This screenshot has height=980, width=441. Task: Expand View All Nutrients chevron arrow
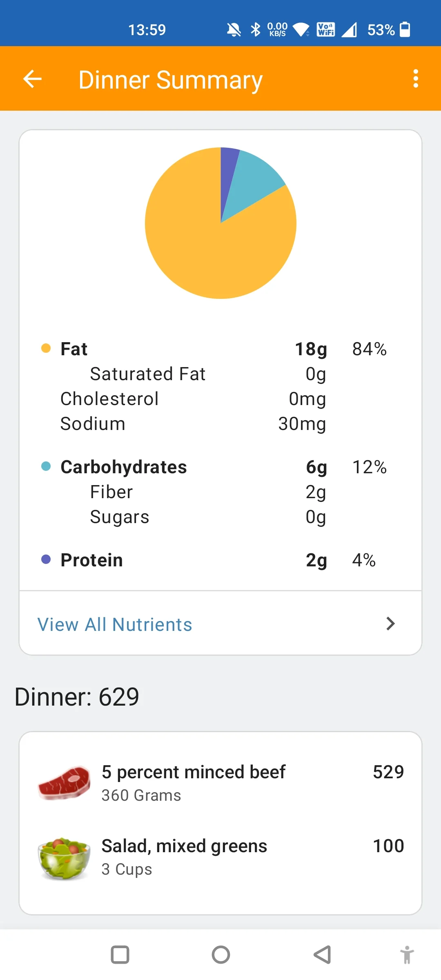click(x=390, y=624)
